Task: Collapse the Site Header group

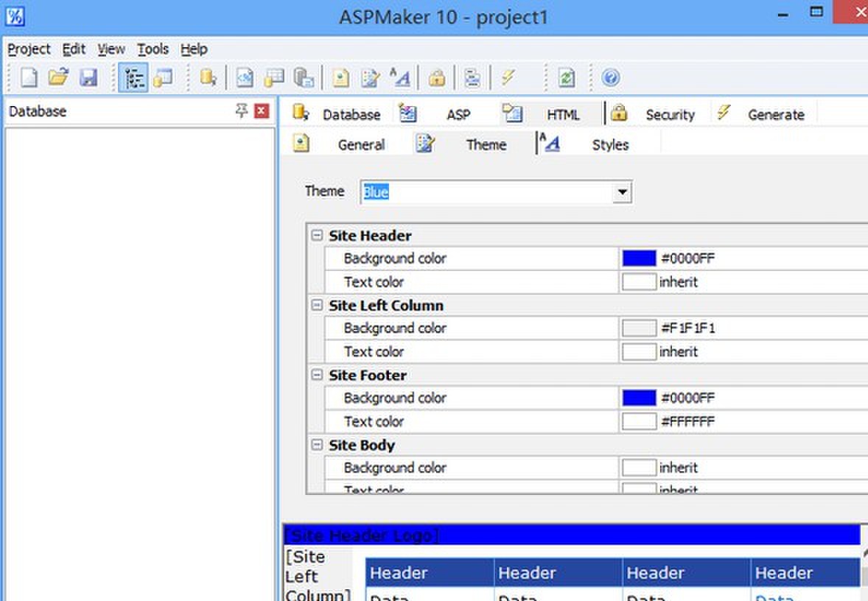Action: tap(317, 235)
